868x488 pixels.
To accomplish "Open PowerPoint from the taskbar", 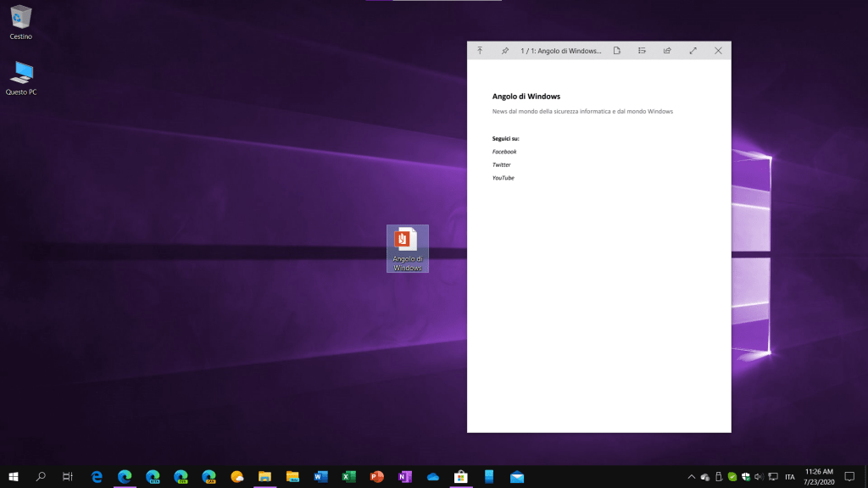I will [376, 477].
